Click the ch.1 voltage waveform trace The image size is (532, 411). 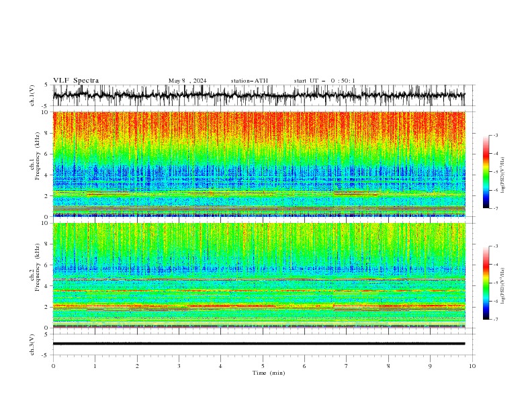[259, 95]
